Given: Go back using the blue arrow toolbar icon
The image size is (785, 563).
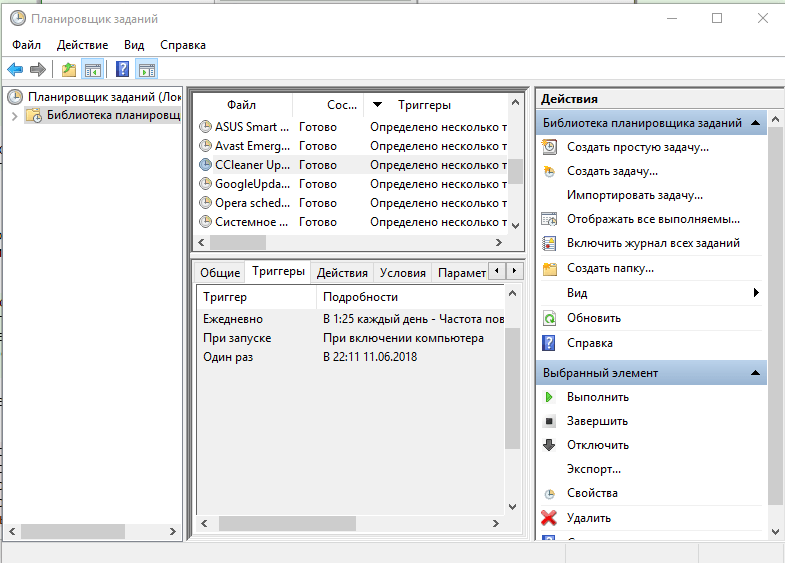Looking at the screenshot, I should click(15, 69).
